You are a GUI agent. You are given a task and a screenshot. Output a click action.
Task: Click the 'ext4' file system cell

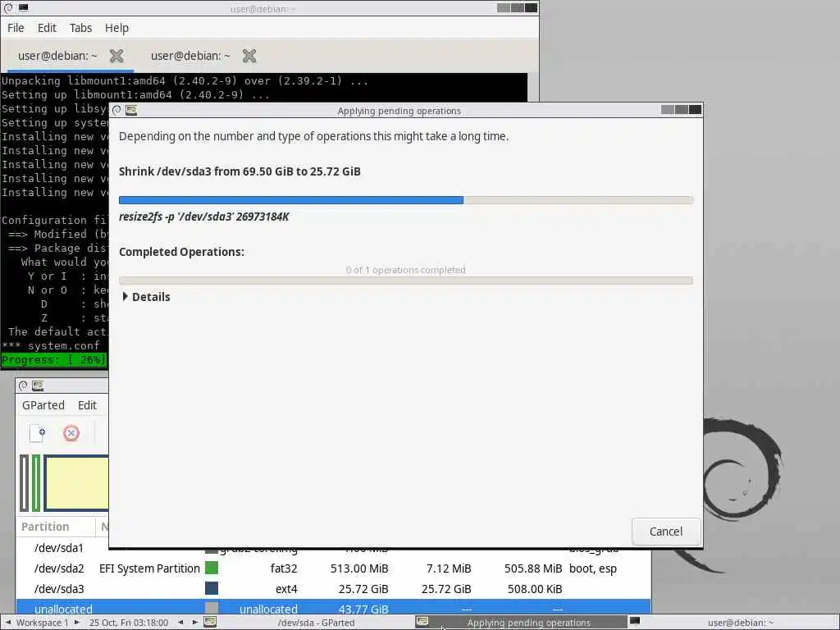286,589
